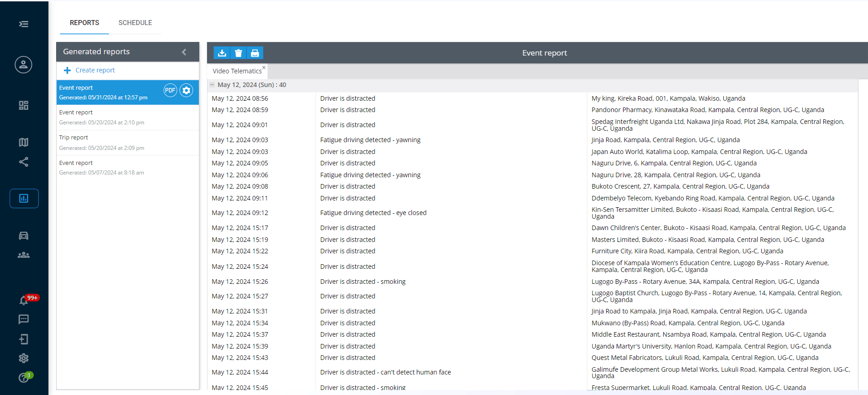Select Event report generated 05/31/2024
This screenshot has height=395, width=868.
coord(128,92)
